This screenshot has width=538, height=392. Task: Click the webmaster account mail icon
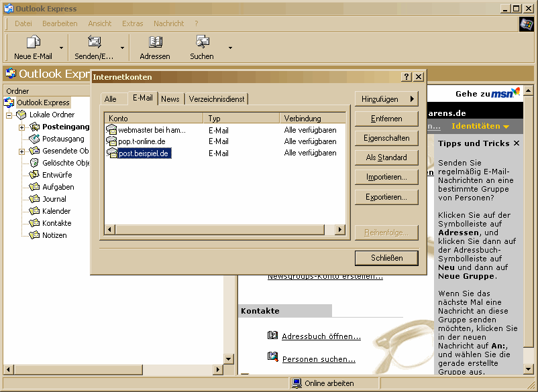pos(111,130)
